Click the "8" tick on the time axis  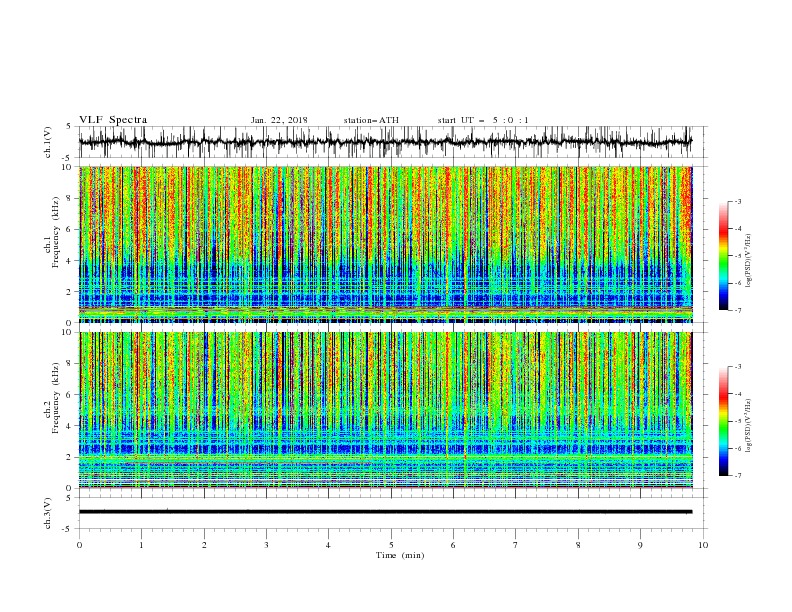tap(578, 545)
